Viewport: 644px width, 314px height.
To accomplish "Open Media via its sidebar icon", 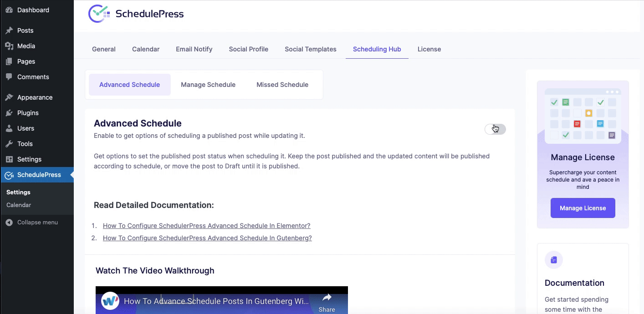I will (9, 46).
